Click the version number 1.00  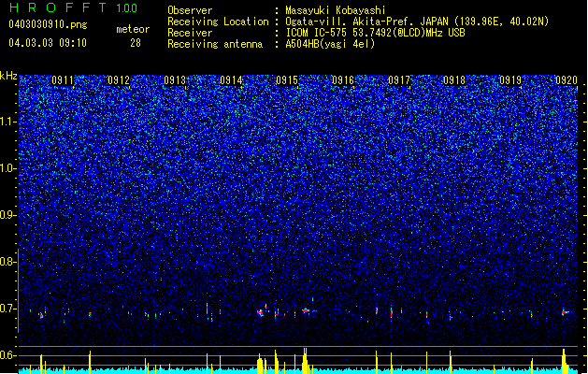click(127, 8)
